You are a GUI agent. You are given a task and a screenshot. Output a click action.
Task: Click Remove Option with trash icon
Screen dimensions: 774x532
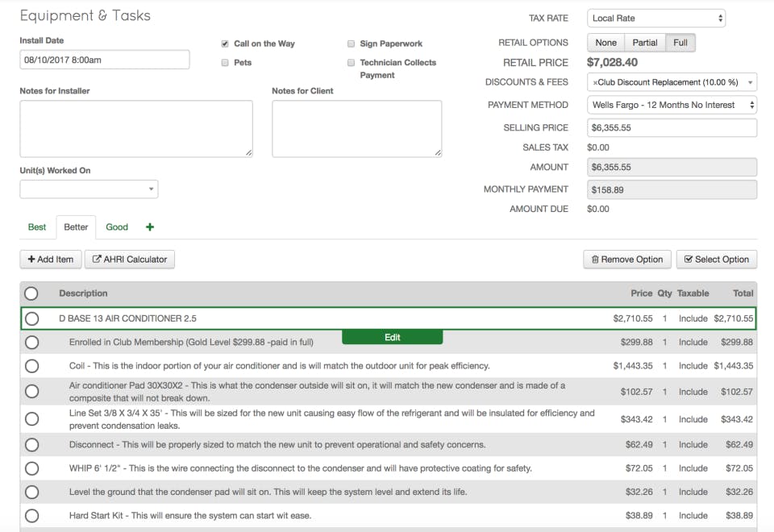coord(626,260)
